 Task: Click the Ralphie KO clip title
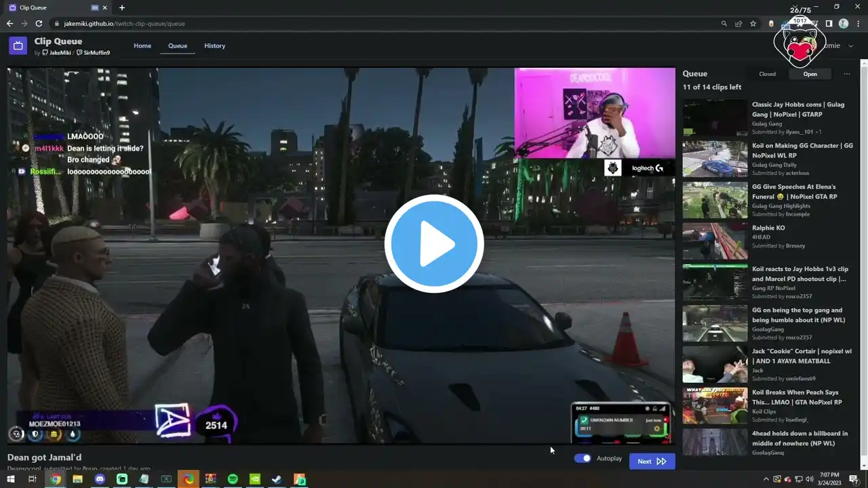768,228
